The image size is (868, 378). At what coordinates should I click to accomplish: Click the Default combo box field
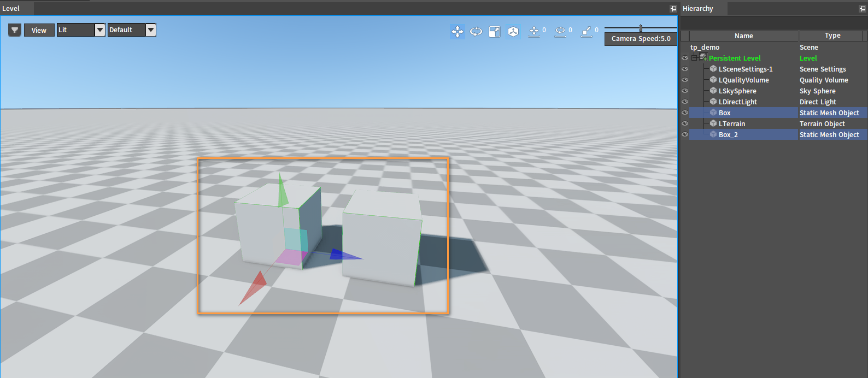click(127, 30)
